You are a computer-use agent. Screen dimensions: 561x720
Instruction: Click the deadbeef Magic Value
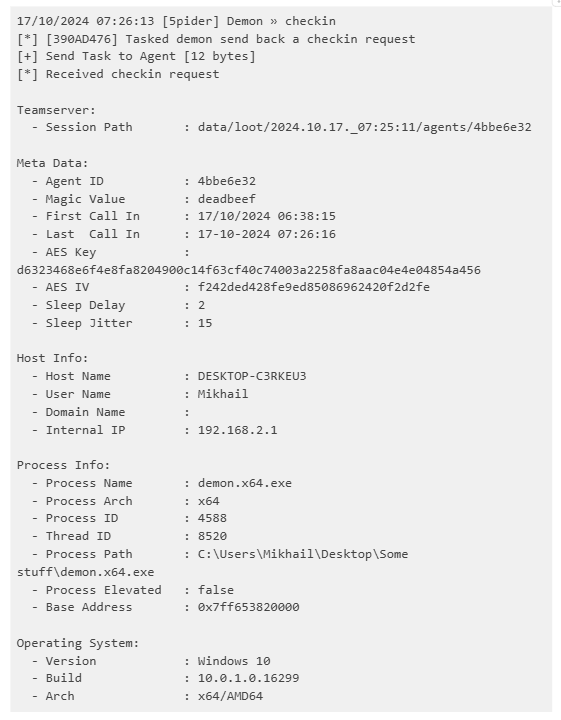click(x=227, y=199)
